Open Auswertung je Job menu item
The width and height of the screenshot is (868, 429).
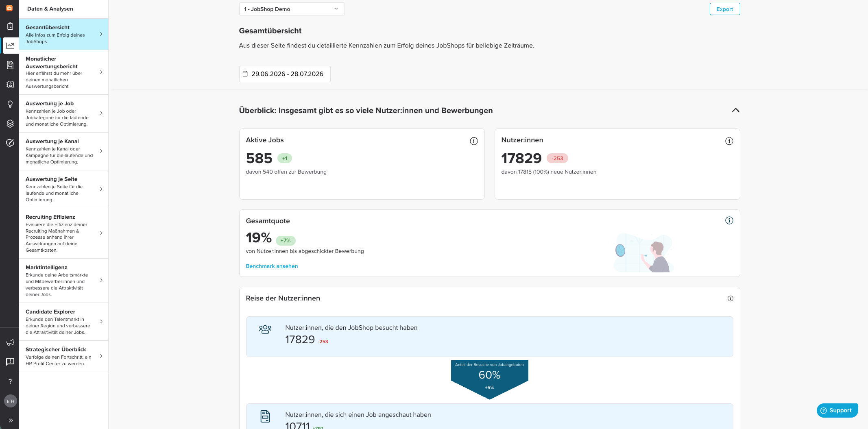tap(63, 113)
